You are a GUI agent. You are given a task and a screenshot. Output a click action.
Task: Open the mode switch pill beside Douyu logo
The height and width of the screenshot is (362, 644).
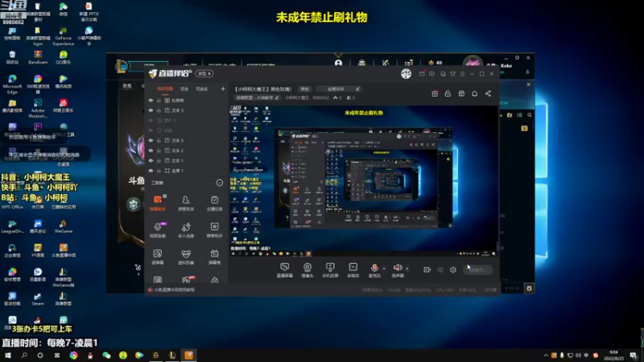click(204, 73)
